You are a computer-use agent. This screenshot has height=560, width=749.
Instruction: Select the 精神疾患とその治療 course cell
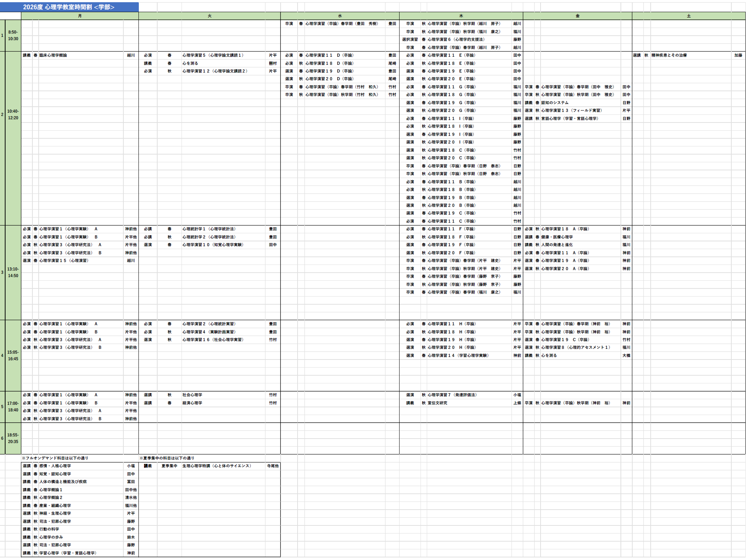669,55
